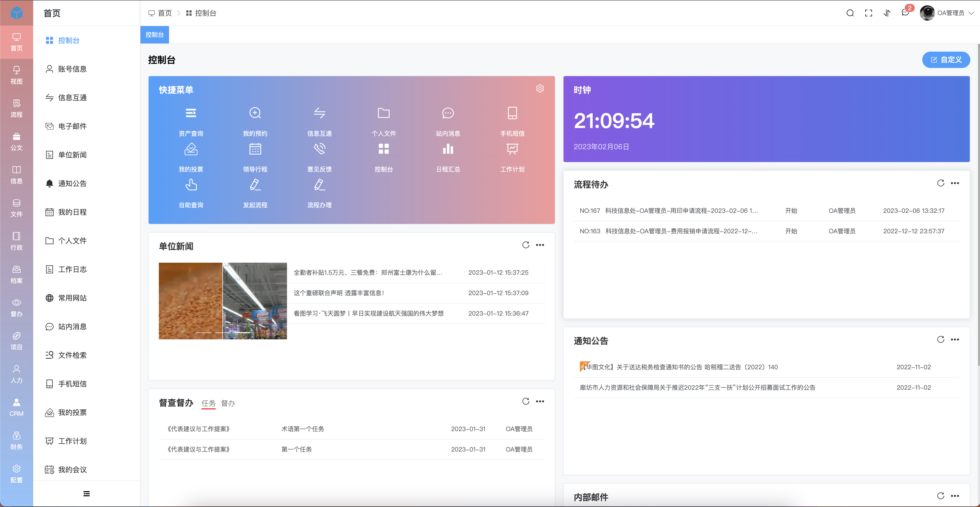Switch to the 督办 tab in 督查督办
The width and height of the screenshot is (980, 507).
pyautogui.click(x=228, y=403)
